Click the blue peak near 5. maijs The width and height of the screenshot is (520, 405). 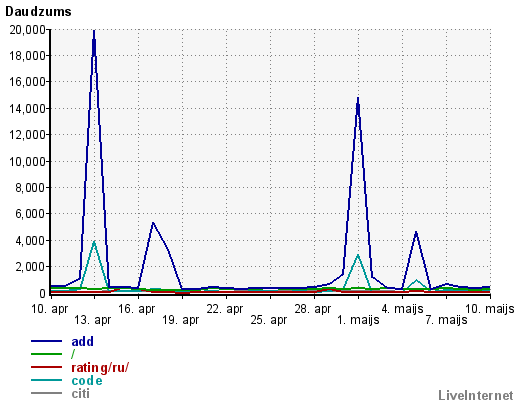click(416, 232)
